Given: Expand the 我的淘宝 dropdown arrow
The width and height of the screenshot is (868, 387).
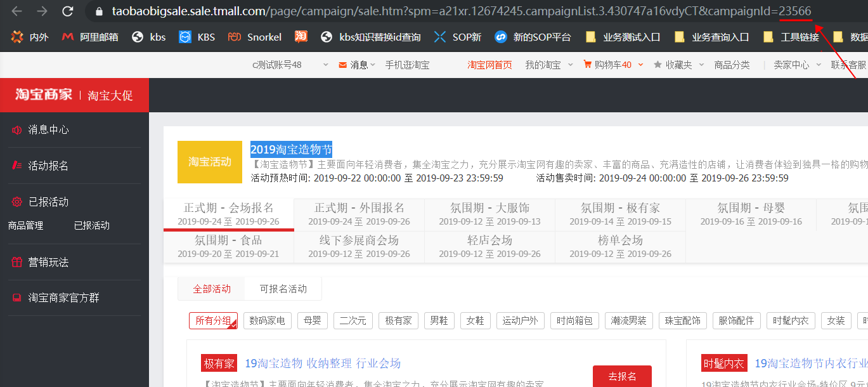Looking at the screenshot, I should (x=570, y=65).
